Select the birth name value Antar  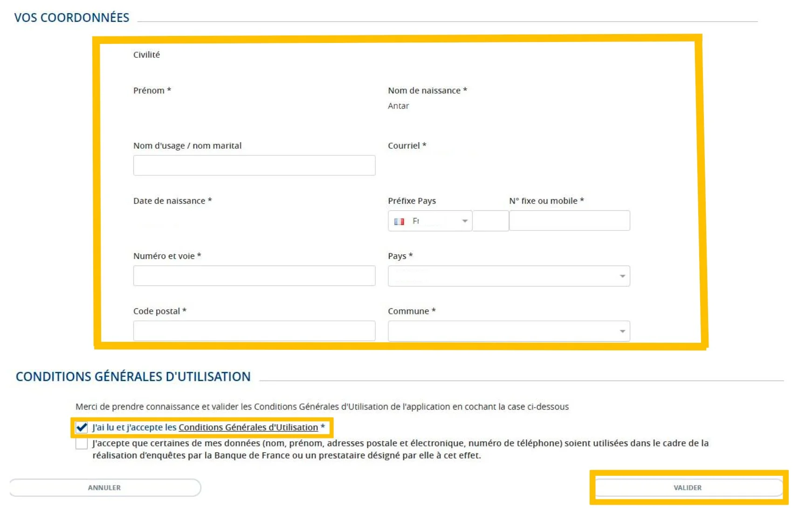click(x=398, y=106)
